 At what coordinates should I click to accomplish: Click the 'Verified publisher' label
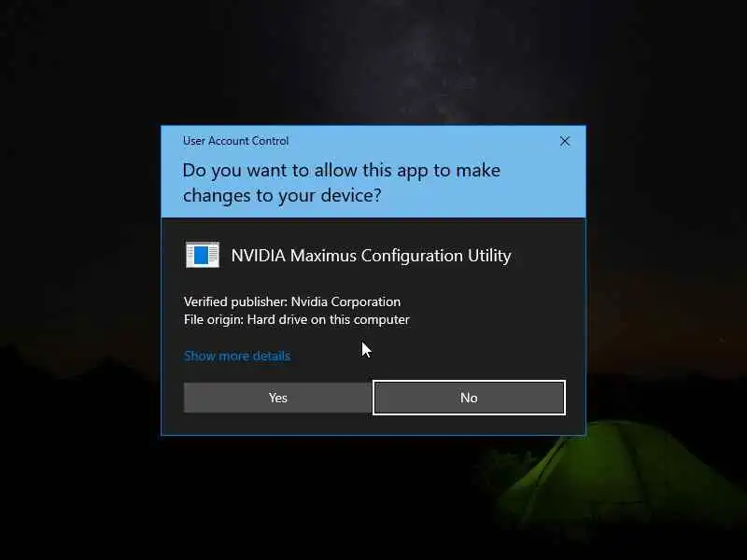(x=235, y=301)
